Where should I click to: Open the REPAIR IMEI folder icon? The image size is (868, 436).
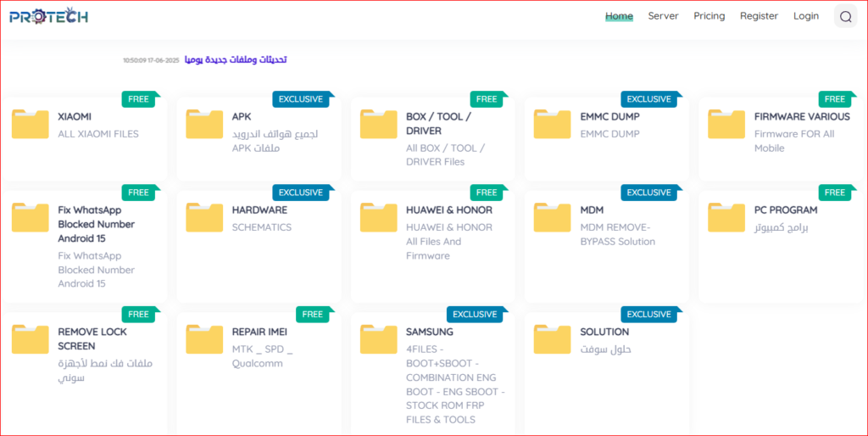(x=204, y=339)
